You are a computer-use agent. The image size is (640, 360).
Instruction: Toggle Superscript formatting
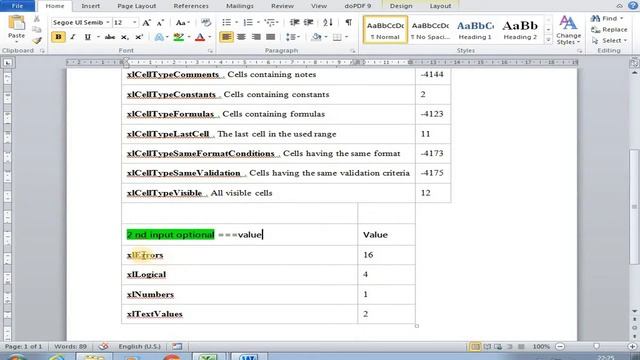[x=139, y=37]
